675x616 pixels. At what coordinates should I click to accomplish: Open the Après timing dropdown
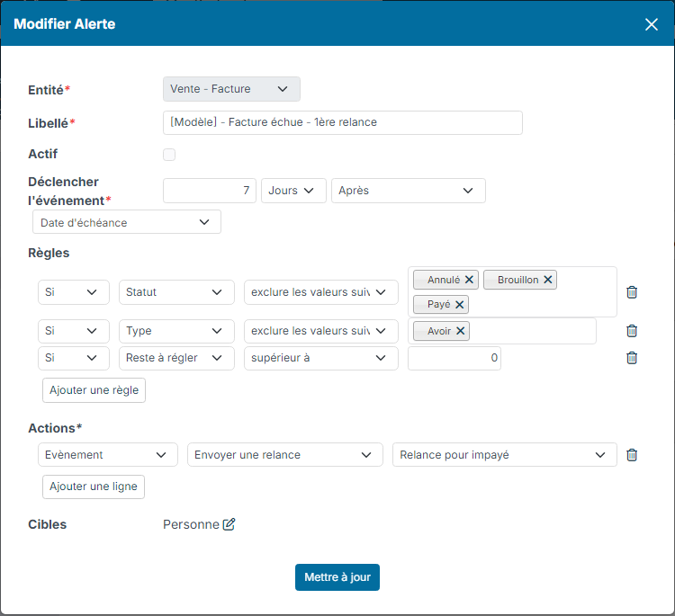click(x=408, y=191)
